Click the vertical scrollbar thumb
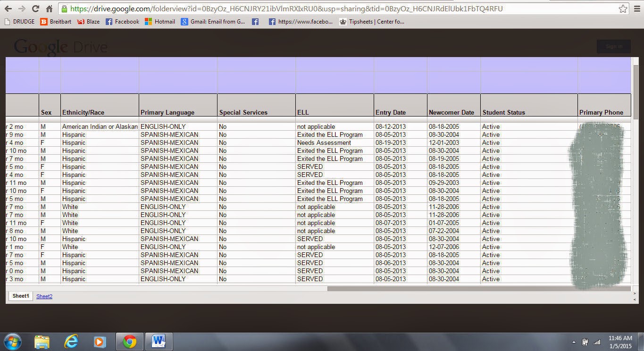This screenshot has height=351, width=644. (636, 92)
